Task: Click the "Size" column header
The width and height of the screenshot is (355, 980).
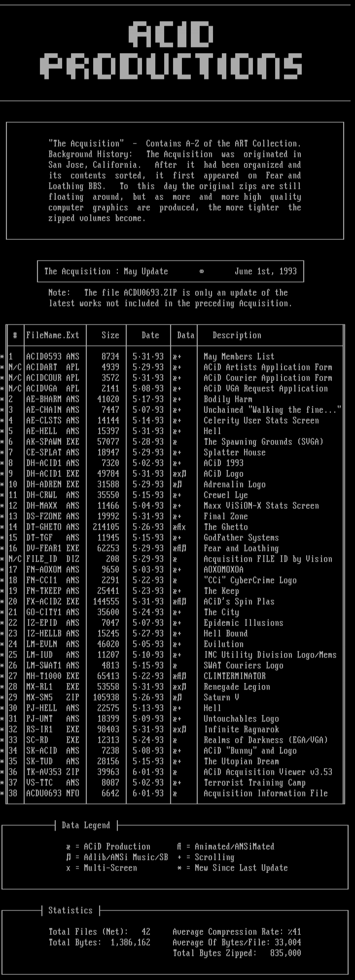Action: [x=110, y=335]
